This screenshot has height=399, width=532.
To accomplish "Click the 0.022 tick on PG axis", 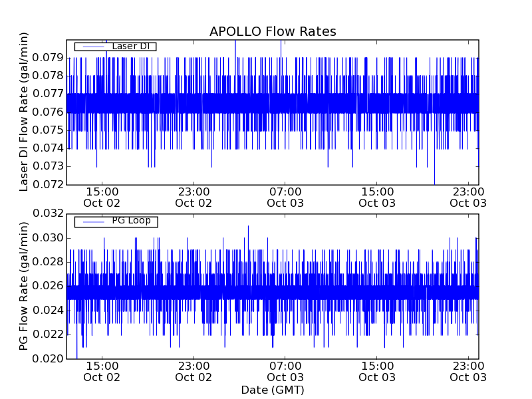I will pos(48,334).
